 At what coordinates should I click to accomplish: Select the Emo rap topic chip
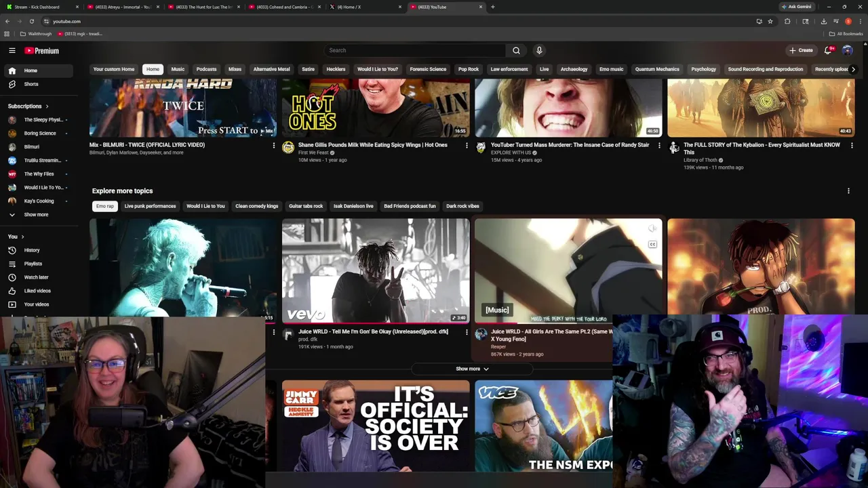point(105,206)
